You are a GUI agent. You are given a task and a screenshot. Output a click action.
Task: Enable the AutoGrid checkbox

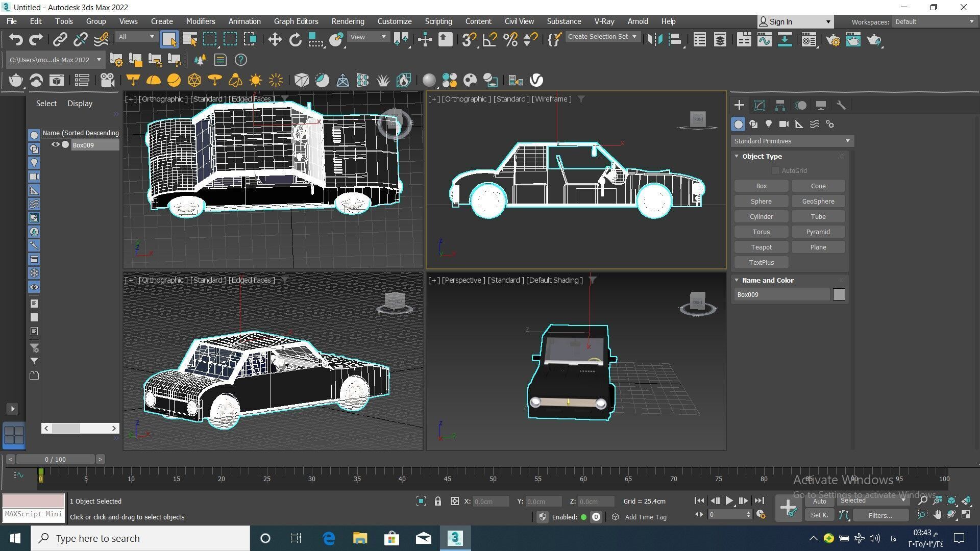[775, 170]
